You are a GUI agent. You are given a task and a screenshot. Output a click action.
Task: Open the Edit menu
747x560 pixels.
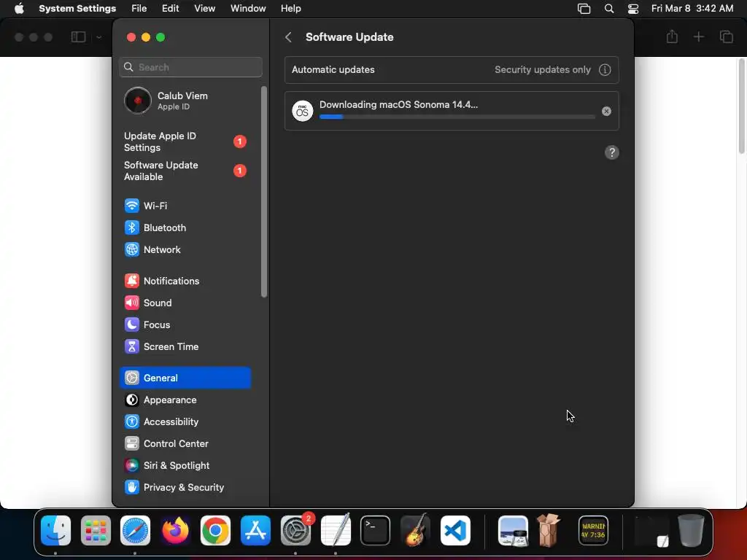pyautogui.click(x=170, y=9)
